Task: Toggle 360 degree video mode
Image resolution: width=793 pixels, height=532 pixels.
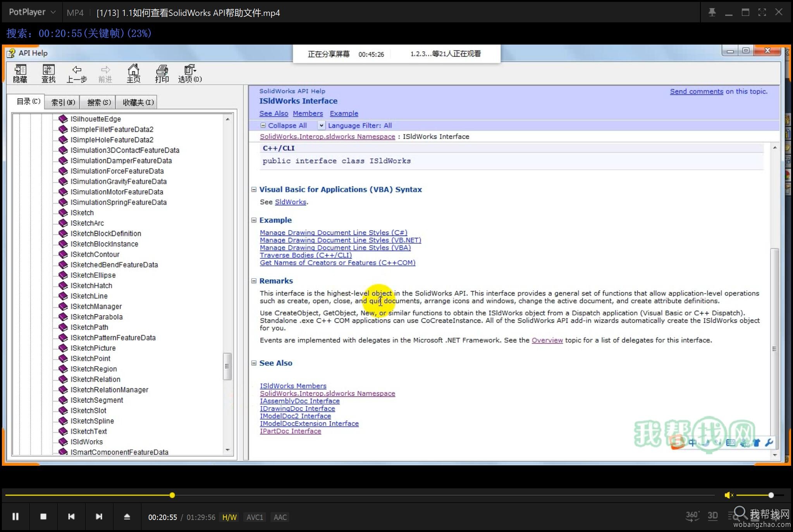Action: (692, 516)
